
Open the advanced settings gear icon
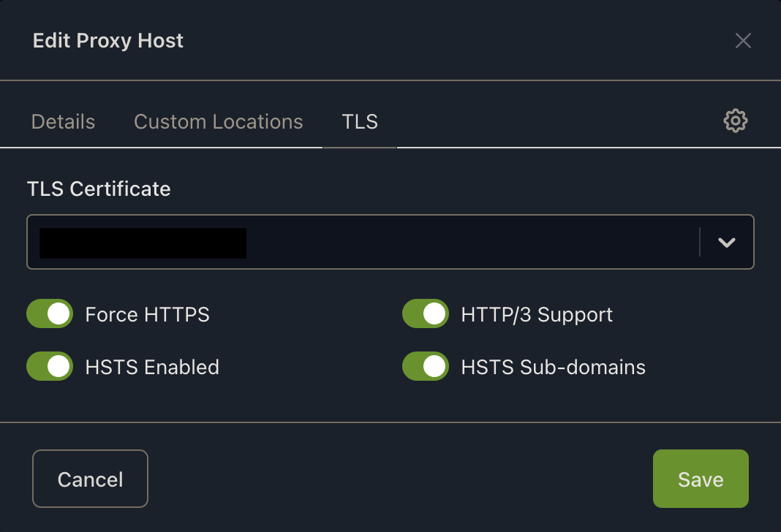(735, 121)
